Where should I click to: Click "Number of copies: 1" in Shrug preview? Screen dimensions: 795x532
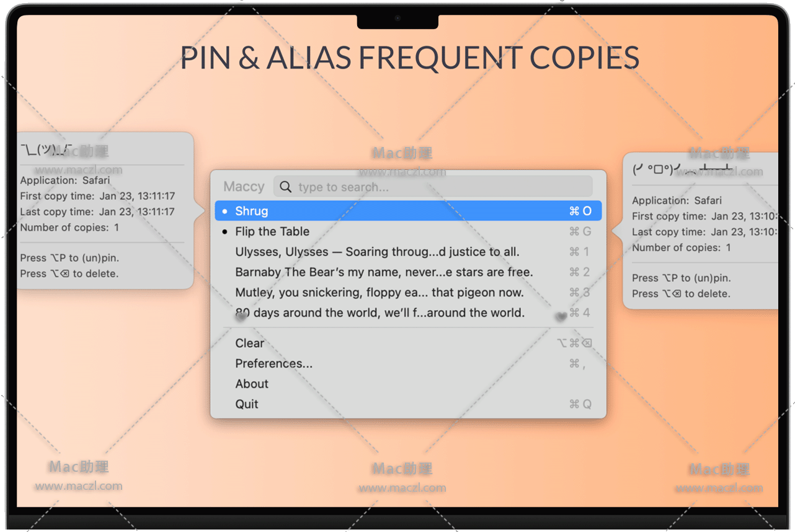69,228
